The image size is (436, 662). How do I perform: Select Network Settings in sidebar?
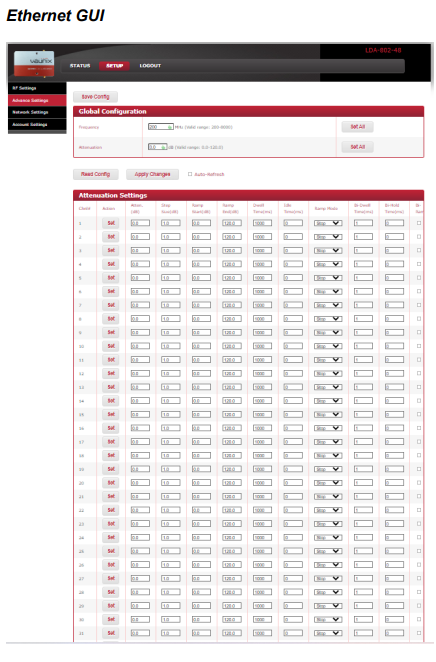click(x=37, y=112)
